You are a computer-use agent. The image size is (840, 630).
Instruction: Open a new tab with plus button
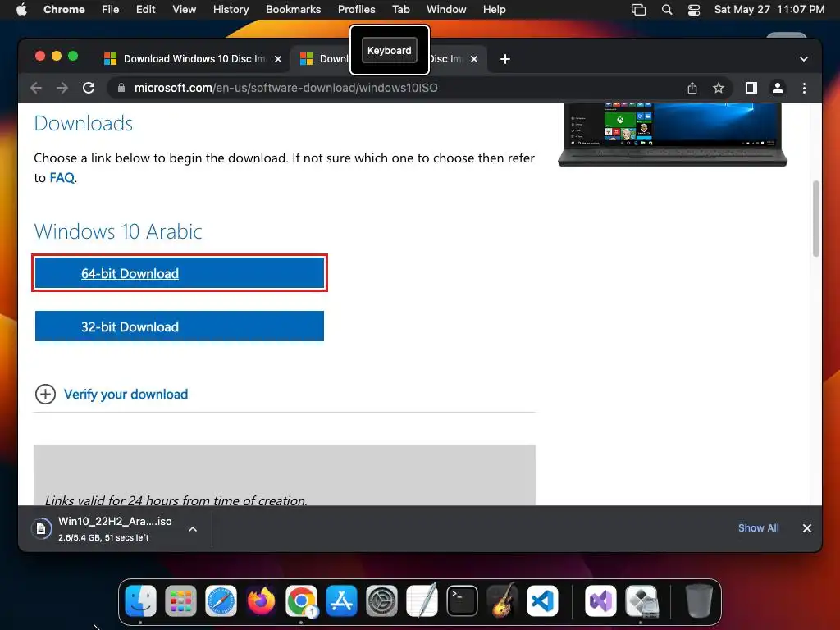tap(504, 59)
